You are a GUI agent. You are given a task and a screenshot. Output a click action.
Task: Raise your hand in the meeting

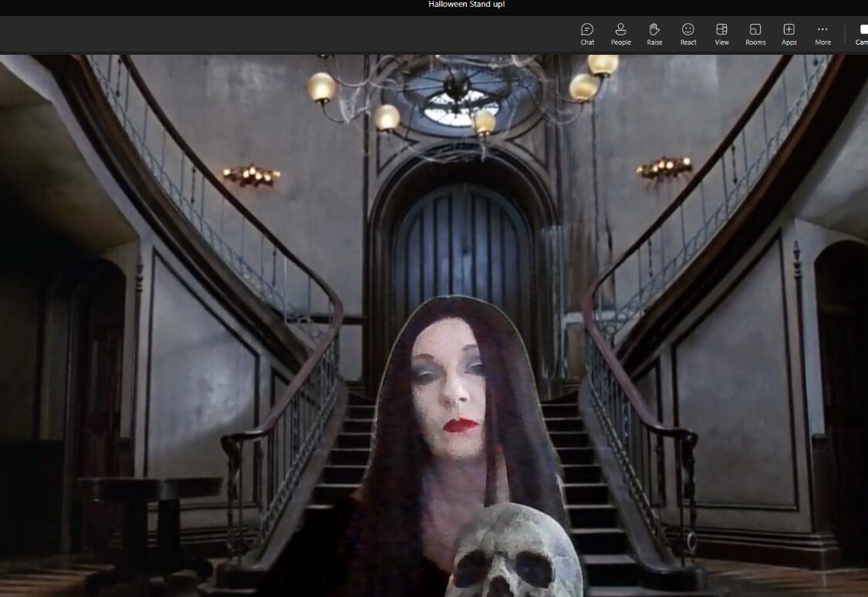click(654, 34)
